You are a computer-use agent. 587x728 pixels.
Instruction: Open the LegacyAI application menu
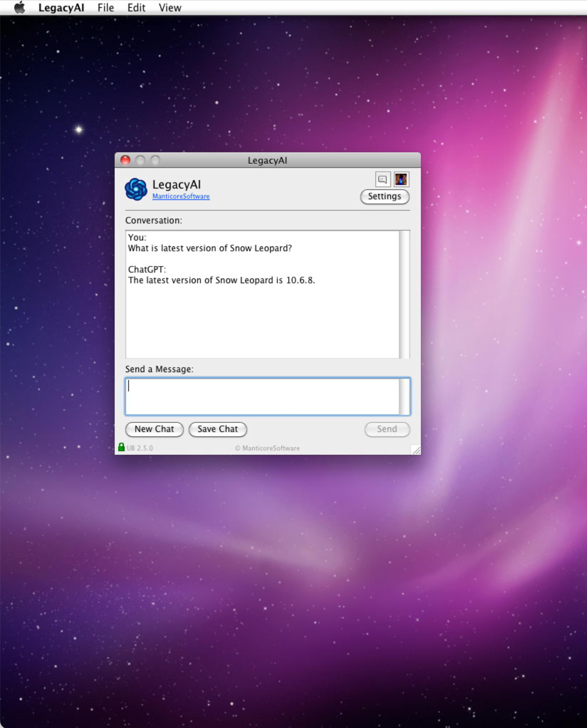pos(61,8)
